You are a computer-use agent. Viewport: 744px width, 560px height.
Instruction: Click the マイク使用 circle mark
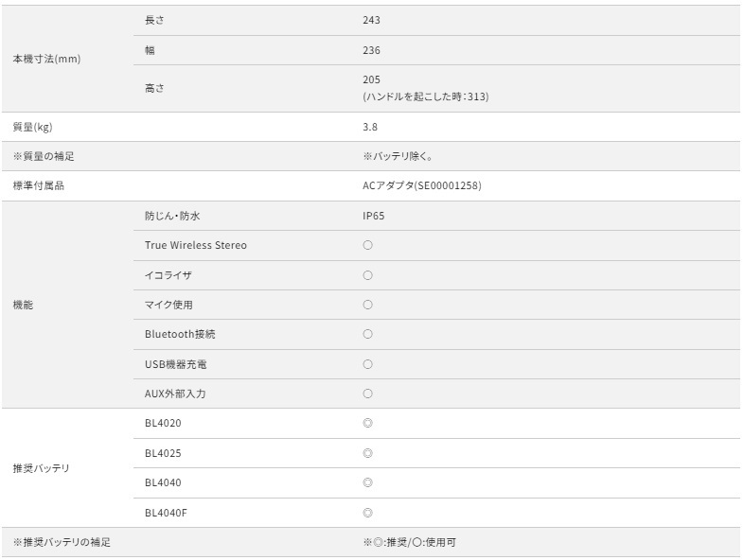[367, 305]
